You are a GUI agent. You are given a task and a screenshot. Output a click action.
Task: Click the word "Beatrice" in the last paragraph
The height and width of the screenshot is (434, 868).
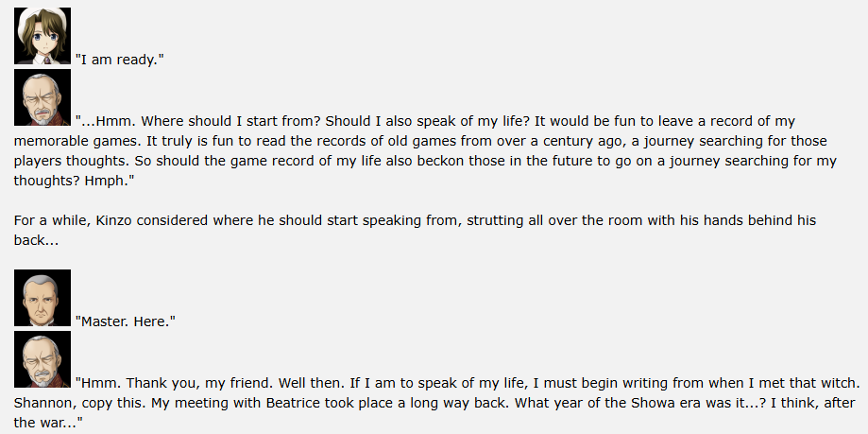(294, 403)
